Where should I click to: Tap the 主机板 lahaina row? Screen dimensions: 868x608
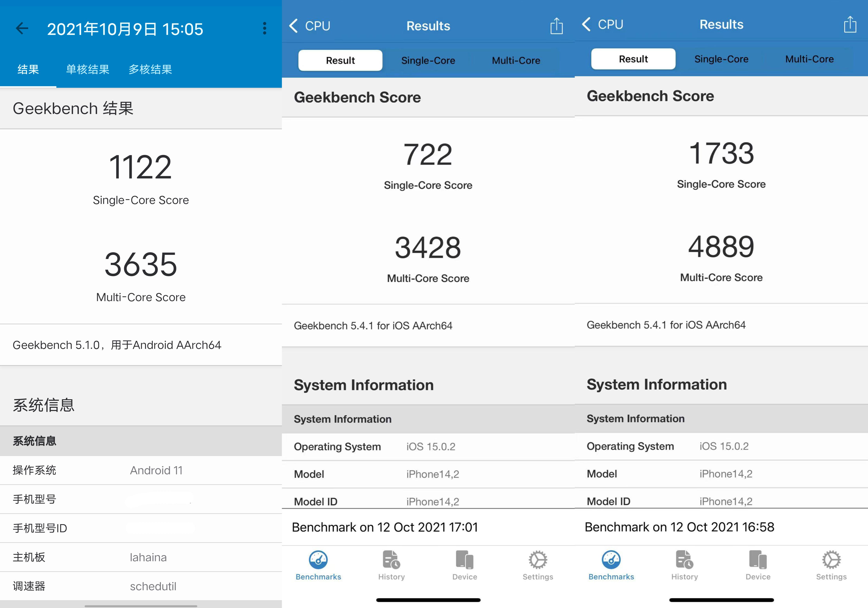tap(141, 557)
